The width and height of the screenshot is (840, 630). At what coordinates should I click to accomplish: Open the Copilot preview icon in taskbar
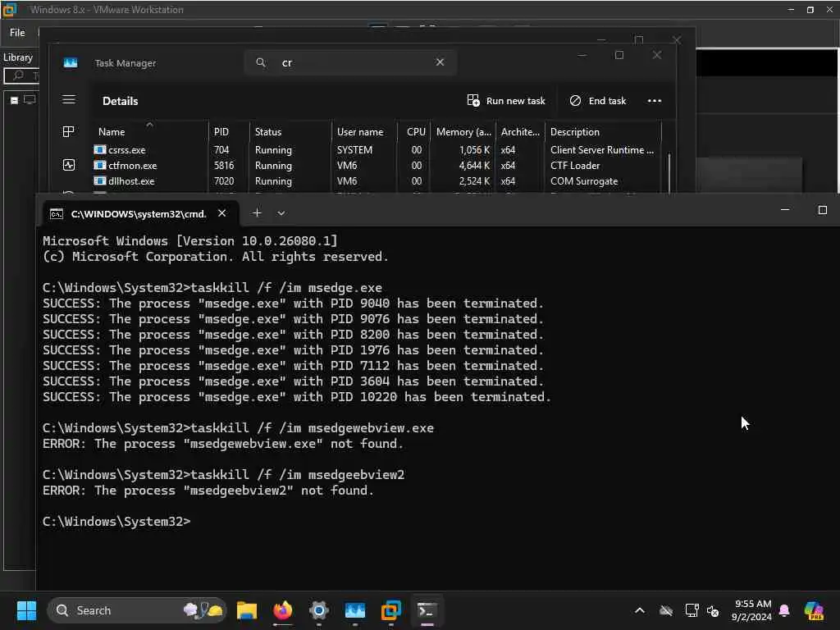pos(814,610)
